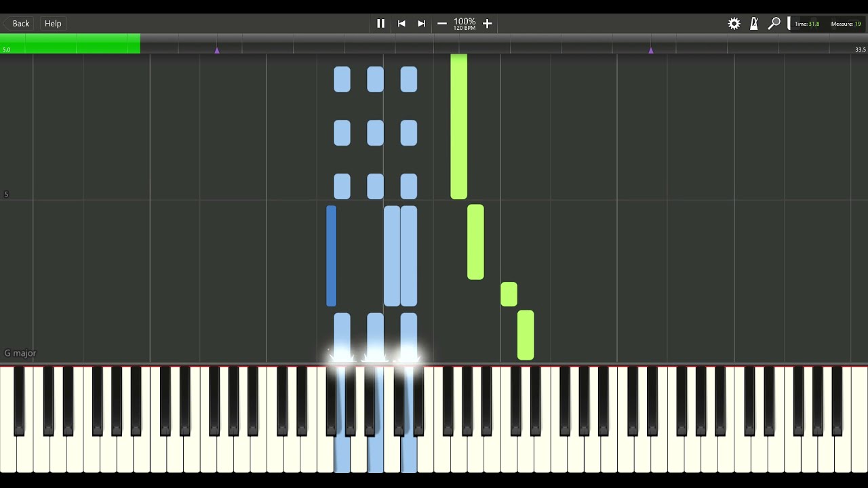Click the G major key label
Screen dimensions: 868x488
pyautogui.click(x=20, y=353)
